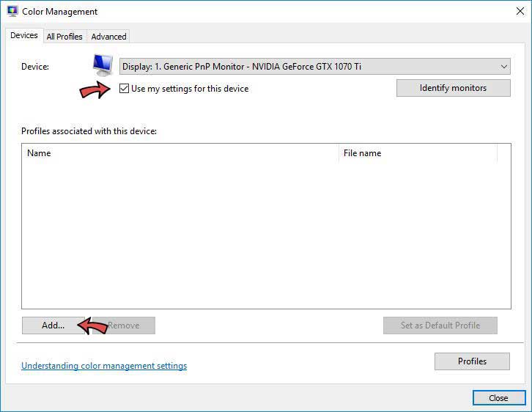Open the Advanced tab
This screenshot has width=532, height=412.
(108, 37)
